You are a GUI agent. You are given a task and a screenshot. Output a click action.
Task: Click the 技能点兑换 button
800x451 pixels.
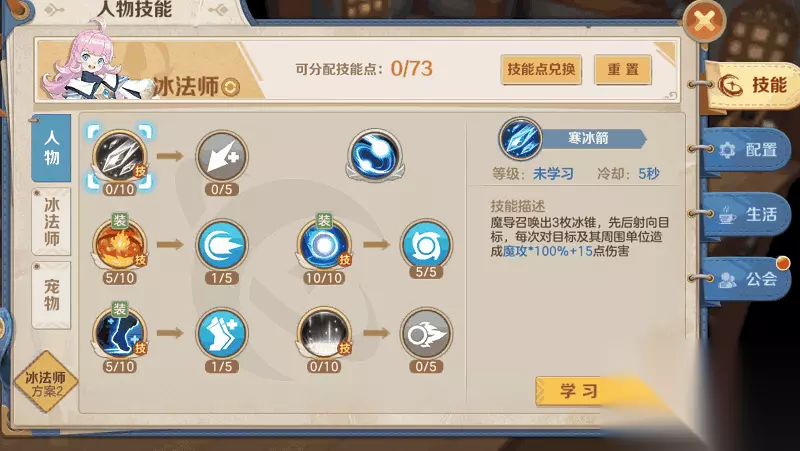pyautogui.click(x=541, y=69)
